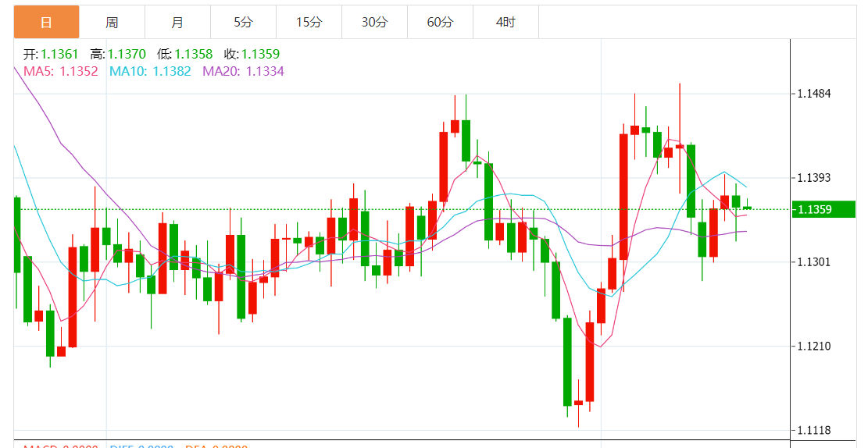Click the 1.1393 price axis label
868x448 pixels.
(x=813, y=178)
